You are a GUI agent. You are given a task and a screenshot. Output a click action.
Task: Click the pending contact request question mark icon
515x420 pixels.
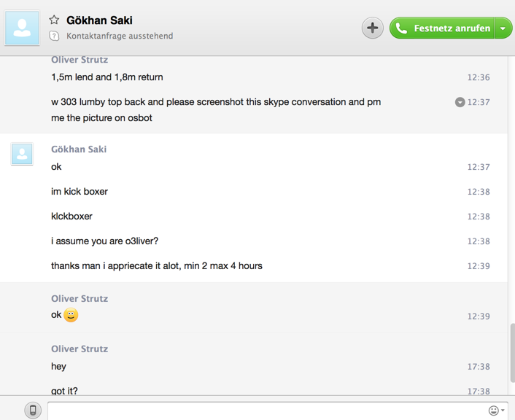tap(54, 36)
